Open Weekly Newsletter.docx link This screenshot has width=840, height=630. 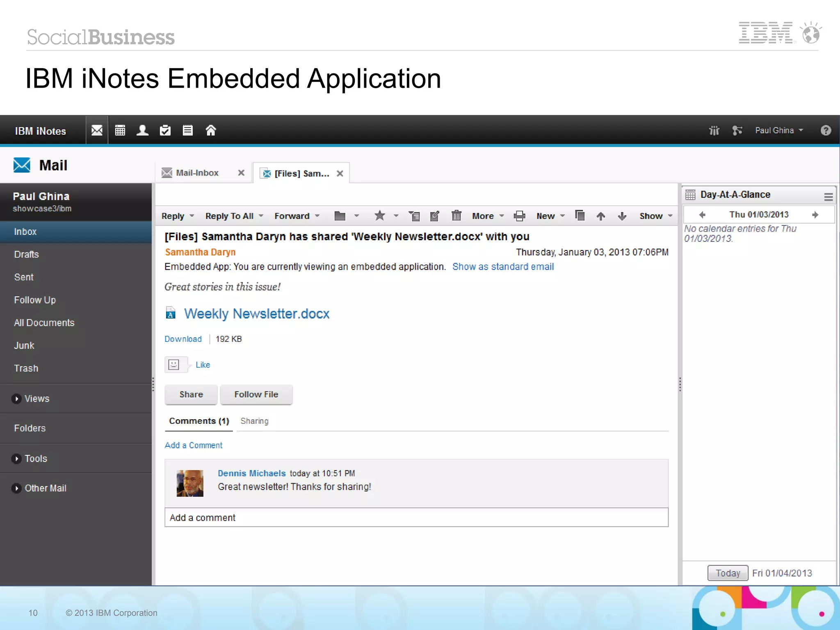pos(257,314)
